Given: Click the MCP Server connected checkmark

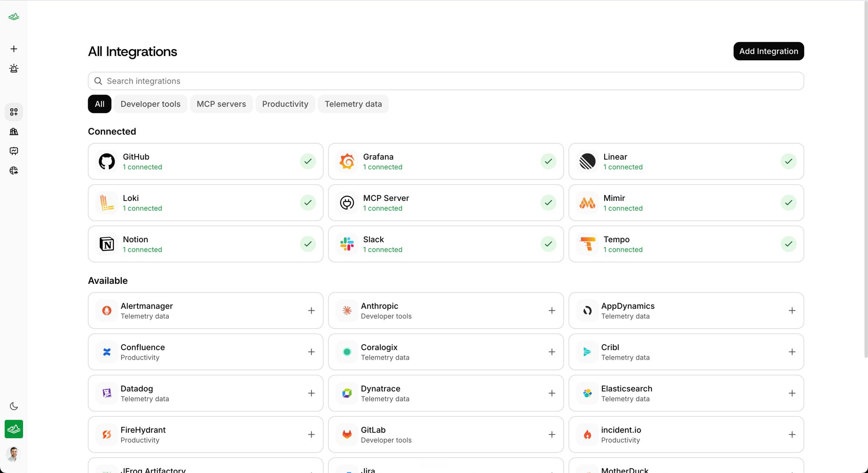Looking at the screenshot, I should tap(549, 203).
